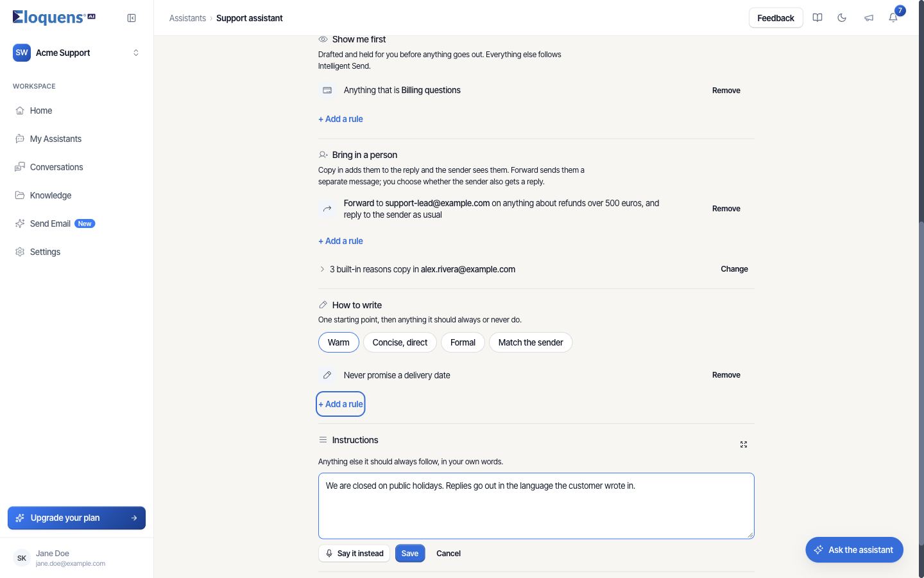924x578 pixels.
Task: Click the forward arrow rule icon
Action: 327,209
